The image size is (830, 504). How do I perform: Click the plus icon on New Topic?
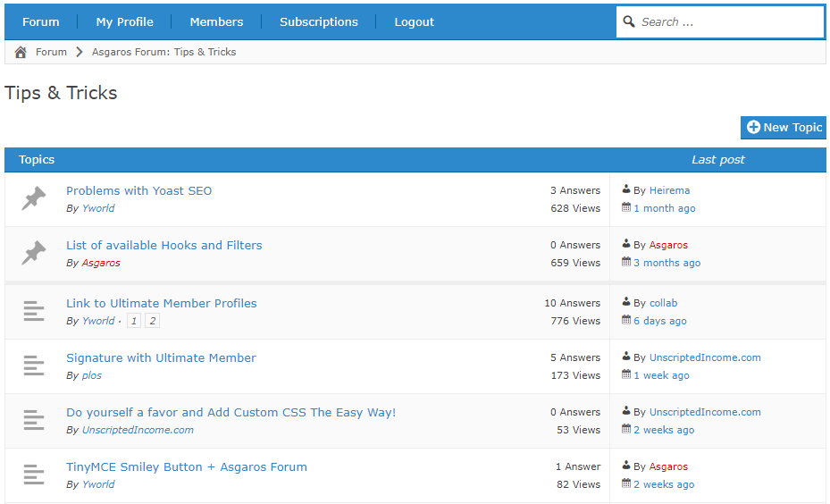tap(753, 127)
